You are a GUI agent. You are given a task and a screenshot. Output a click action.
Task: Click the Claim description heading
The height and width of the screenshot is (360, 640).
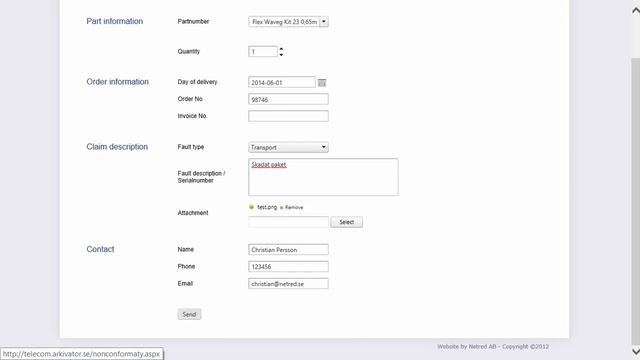coord(117,147)
